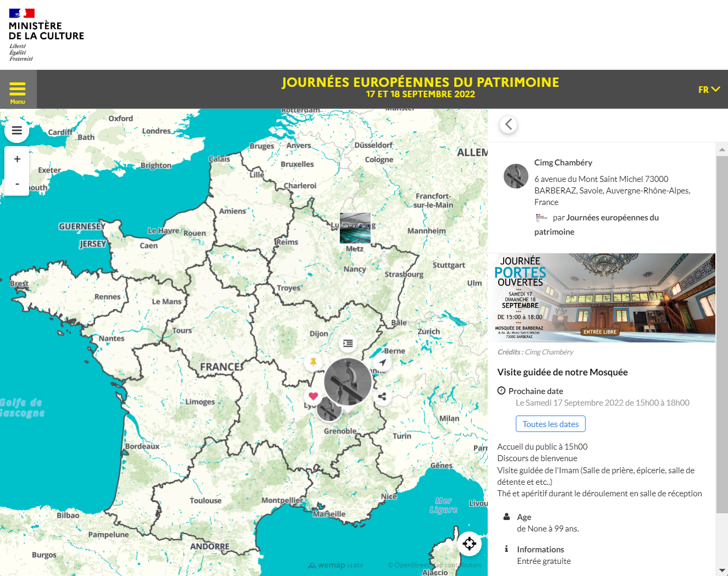728x576 pixels.
Task: Click the details panel scrollbar thumb
Action: pos(722,335)
